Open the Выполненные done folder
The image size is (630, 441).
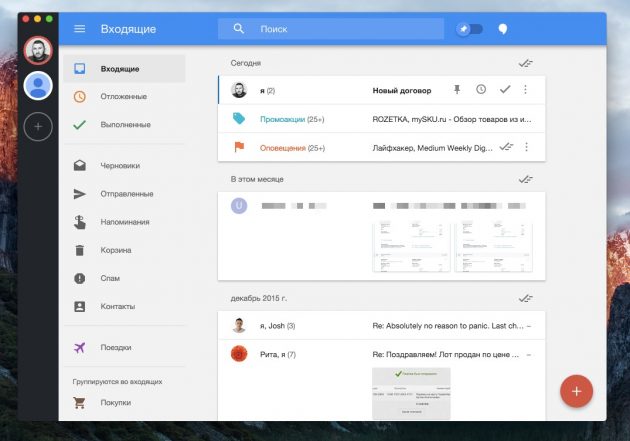(x=124, y=125)
